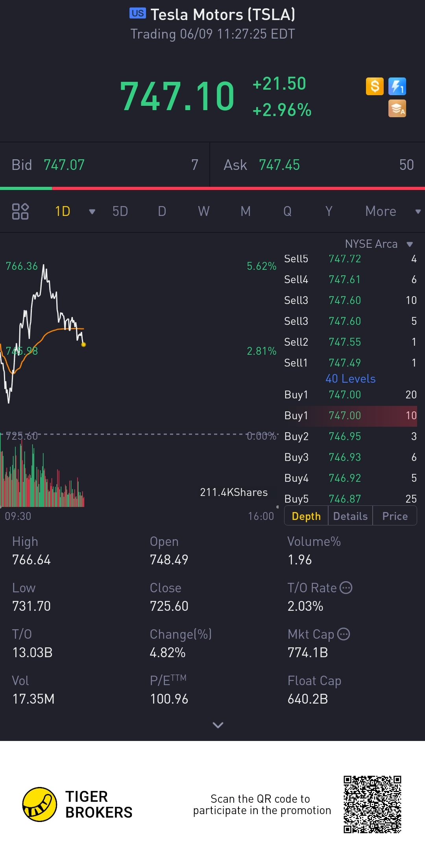This screenshot has height=868, width=425.
Task: Tap the Ask price 747.45
Action: point(279,165)
